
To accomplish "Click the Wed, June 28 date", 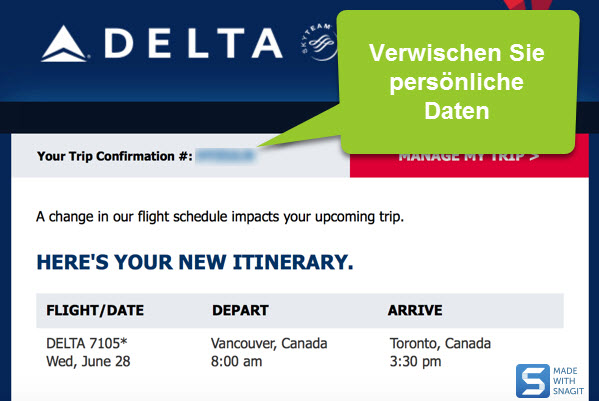I will pos(88,361).
